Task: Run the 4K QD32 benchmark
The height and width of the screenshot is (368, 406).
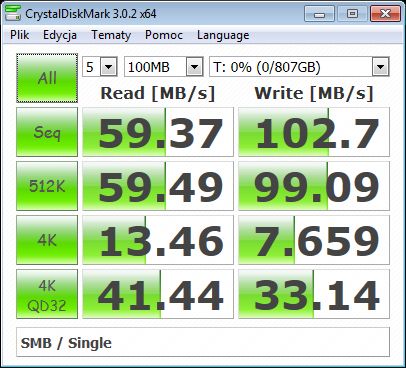Action: click(x=47, y=294)
